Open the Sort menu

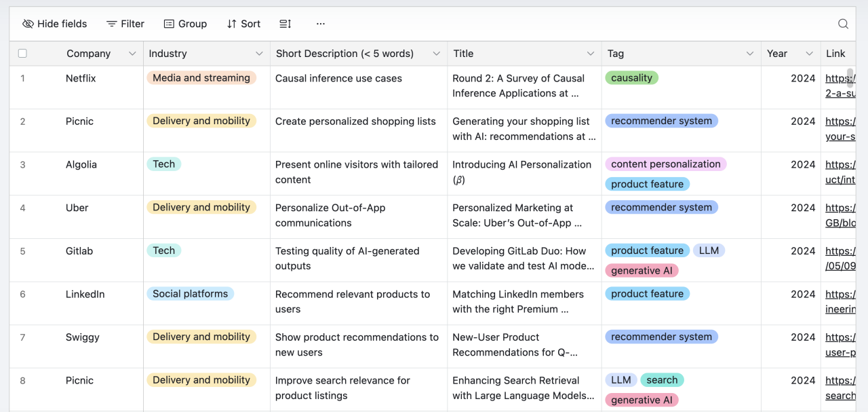tap(243, 24)
